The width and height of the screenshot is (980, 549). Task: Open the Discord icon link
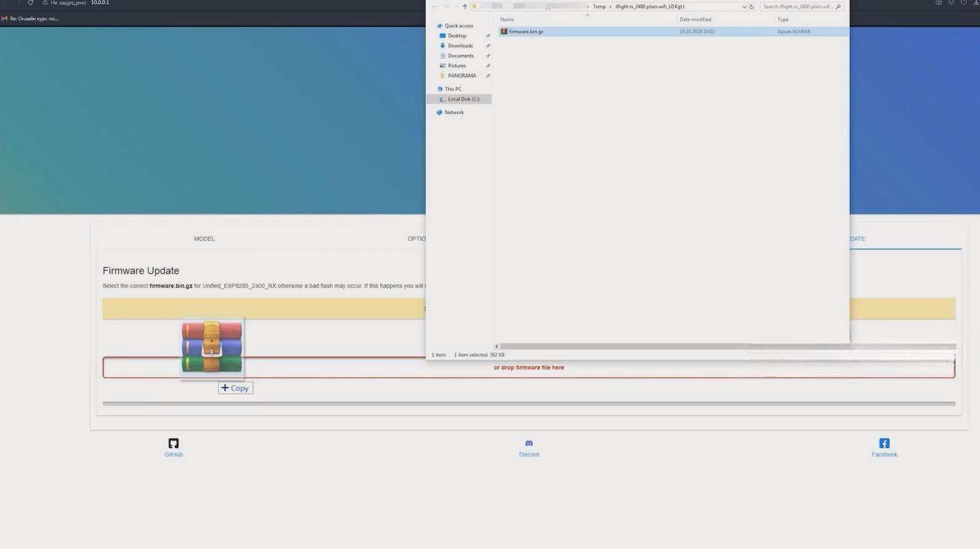[528, 444]
